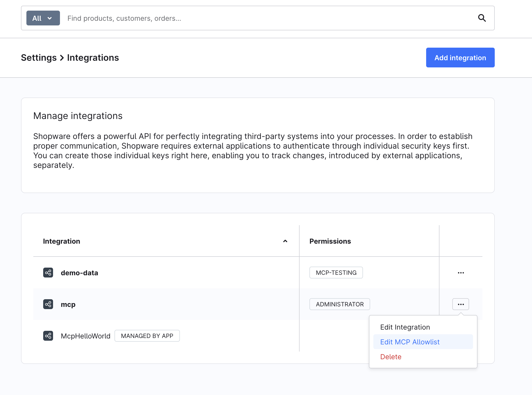This screenshot has width=532, height=395.
Task: Choose Edit Integration from the menu
Action: (423, 327)
